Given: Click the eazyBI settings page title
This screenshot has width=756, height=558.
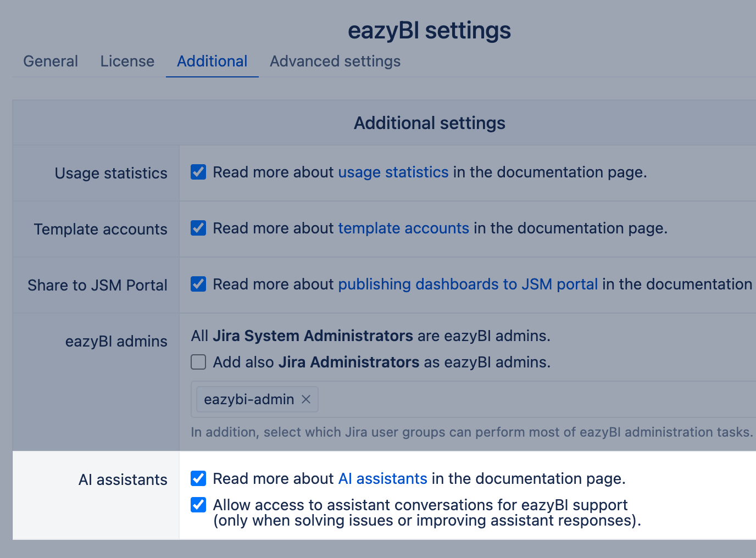Looking at the screenshot, I should 429,30.
